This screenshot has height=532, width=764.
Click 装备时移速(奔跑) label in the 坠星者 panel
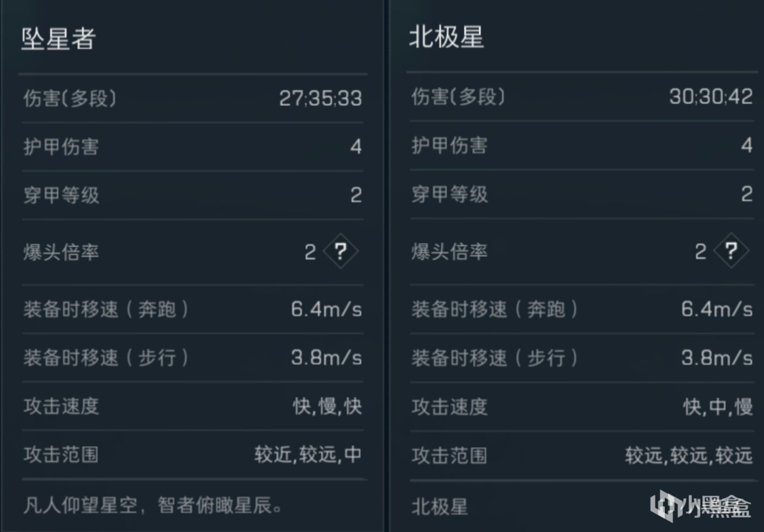(x=106, y=310)
